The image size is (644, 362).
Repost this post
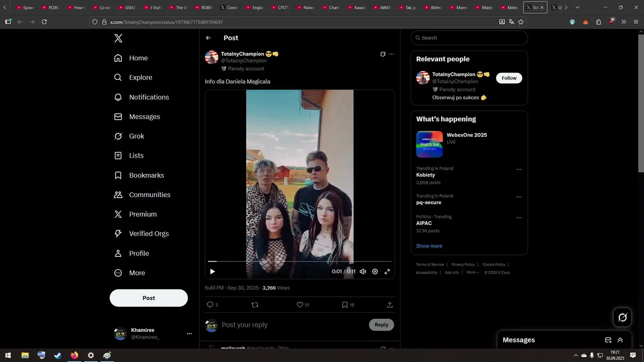(255, 305)
